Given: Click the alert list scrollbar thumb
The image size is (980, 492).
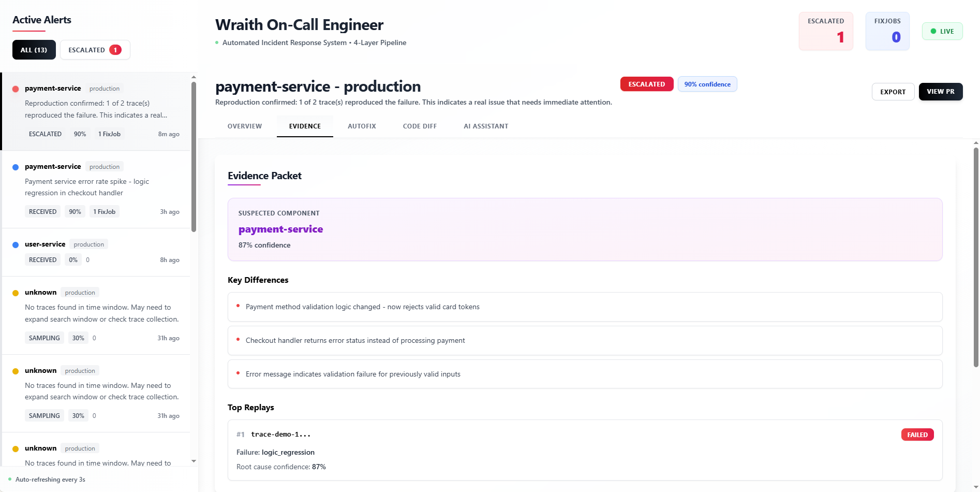Looking at the screenshot, I should tap(194, 155).
